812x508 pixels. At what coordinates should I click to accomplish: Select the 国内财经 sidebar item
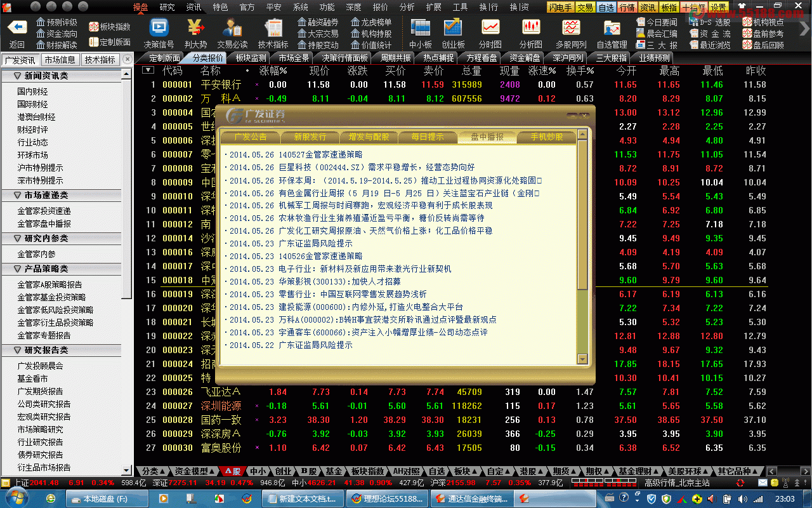[32, 91]
